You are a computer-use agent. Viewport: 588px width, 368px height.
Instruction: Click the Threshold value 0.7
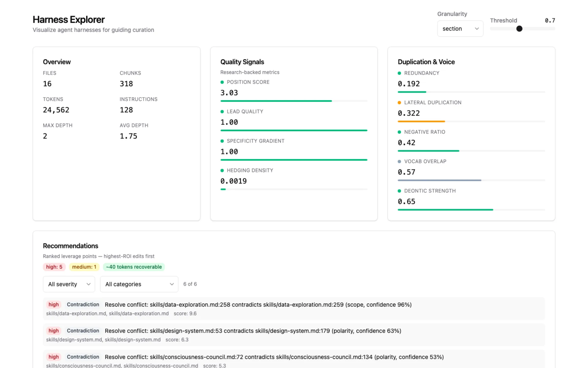[550, 21]
